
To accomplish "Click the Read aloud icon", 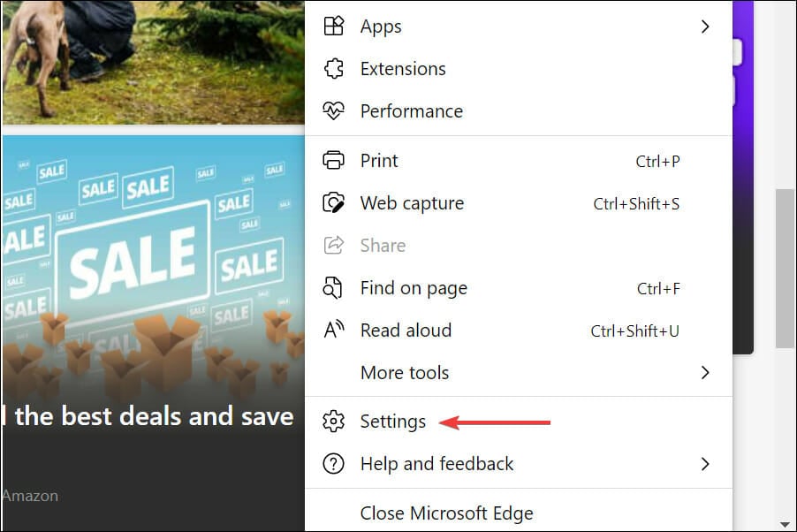I will point(334,331).
